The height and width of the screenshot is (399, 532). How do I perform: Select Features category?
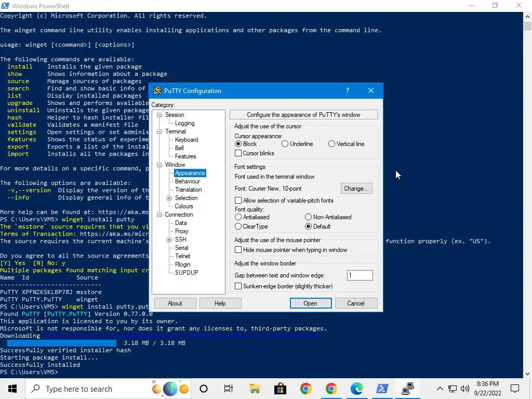click(x=185, y=156)
